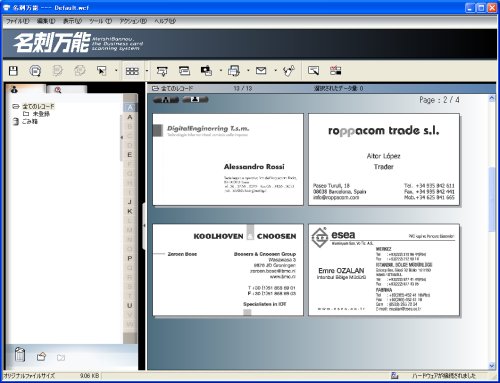Image resolution: width=500 pixels, height=383 pixels.
Task: Open the ツール menu
Action: tap(100, 21)
